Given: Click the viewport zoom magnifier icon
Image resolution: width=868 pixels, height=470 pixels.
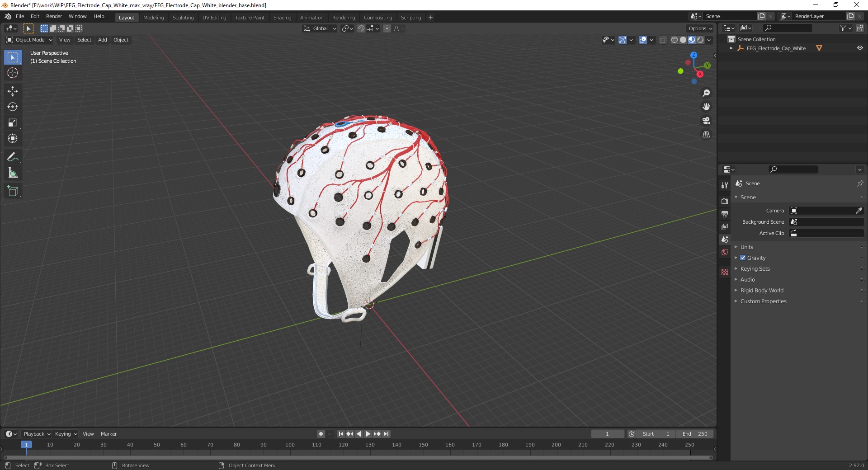Looking at the screenshot, I should click(x=706, y=93).
